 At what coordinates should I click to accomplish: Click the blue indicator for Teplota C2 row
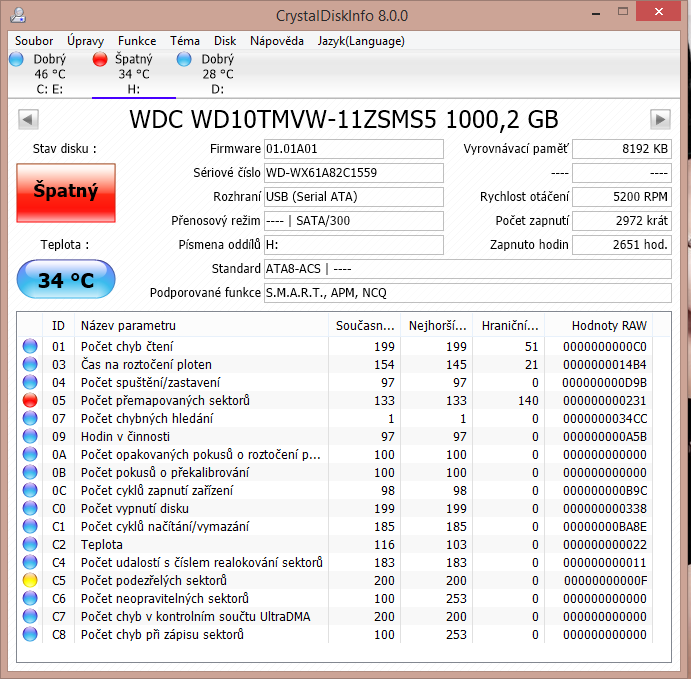[30, 544]
